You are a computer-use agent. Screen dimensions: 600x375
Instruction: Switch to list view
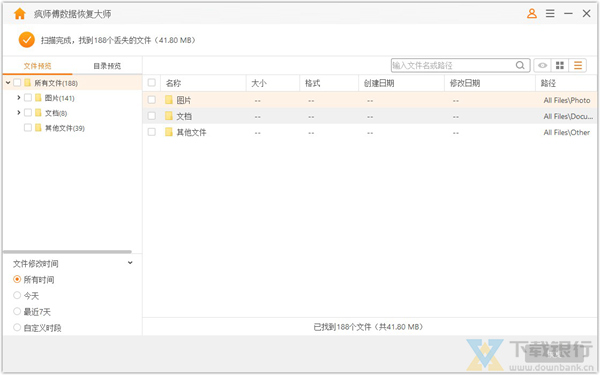pyautogui.click(x=578, y=65)
